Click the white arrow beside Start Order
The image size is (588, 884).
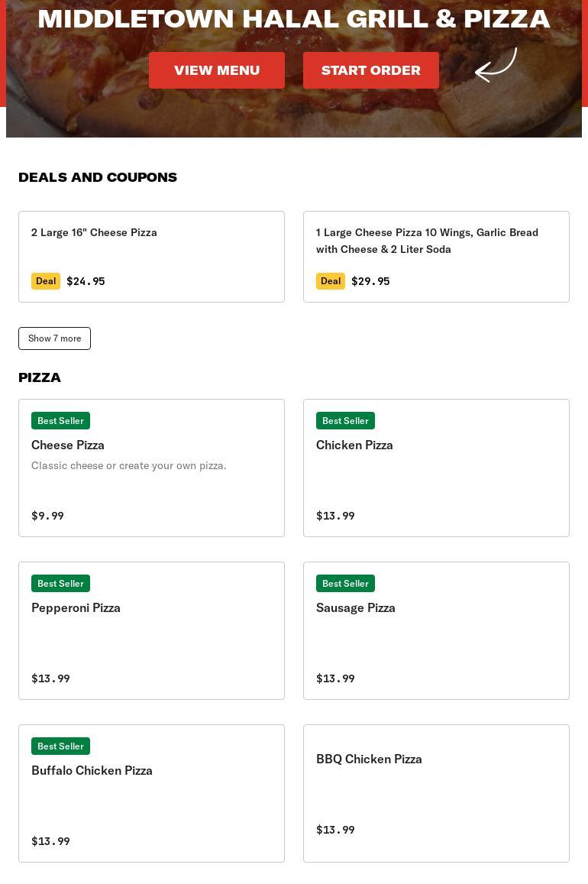(x=496, y=66)
